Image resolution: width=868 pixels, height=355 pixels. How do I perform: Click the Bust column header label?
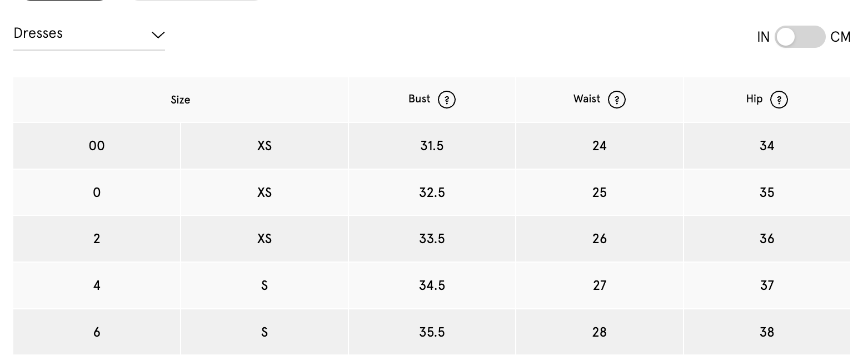[x=420, y=99]
